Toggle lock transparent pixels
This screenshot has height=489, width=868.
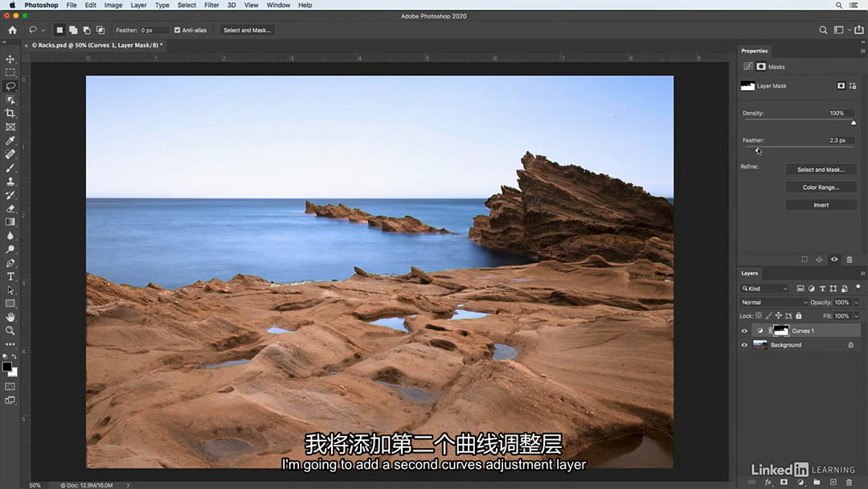pos(759,315)
